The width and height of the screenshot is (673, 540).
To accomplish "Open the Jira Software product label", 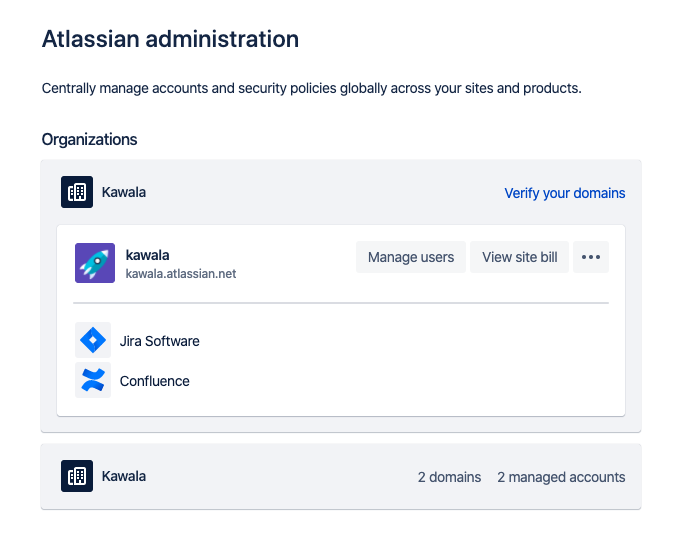I will [159, 341].
